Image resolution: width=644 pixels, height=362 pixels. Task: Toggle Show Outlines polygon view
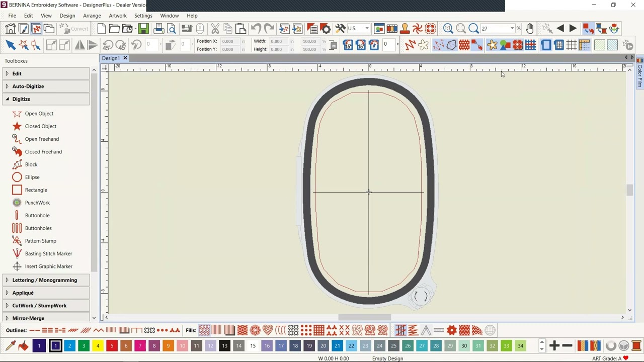pos(451,45)
